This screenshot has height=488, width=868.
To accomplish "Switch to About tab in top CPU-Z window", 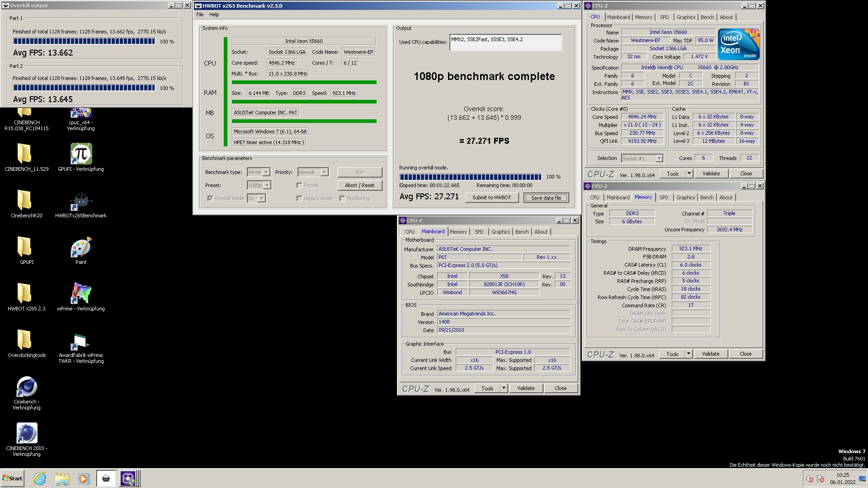I will (726, 17).
